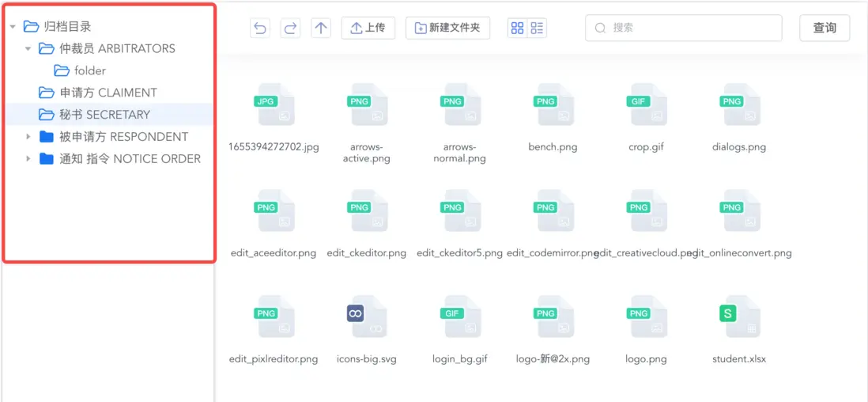Focus the 搜索 search field

coord(684,28)
